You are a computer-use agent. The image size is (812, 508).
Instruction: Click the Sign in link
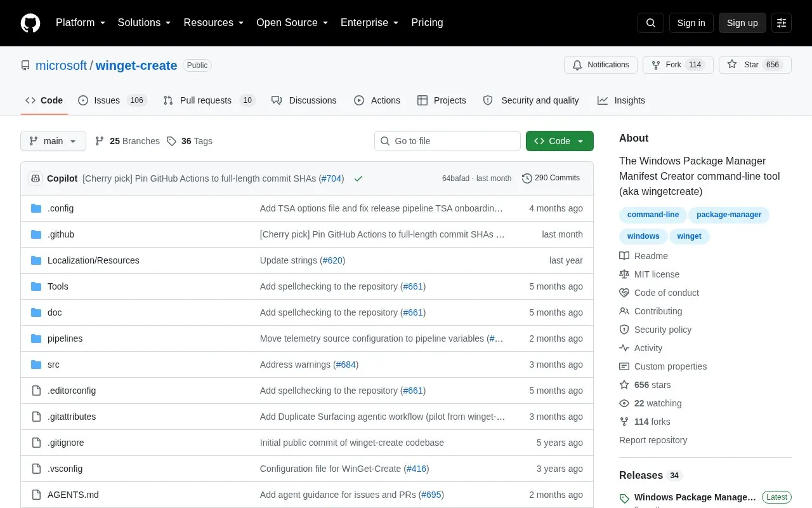coord(691,23)
